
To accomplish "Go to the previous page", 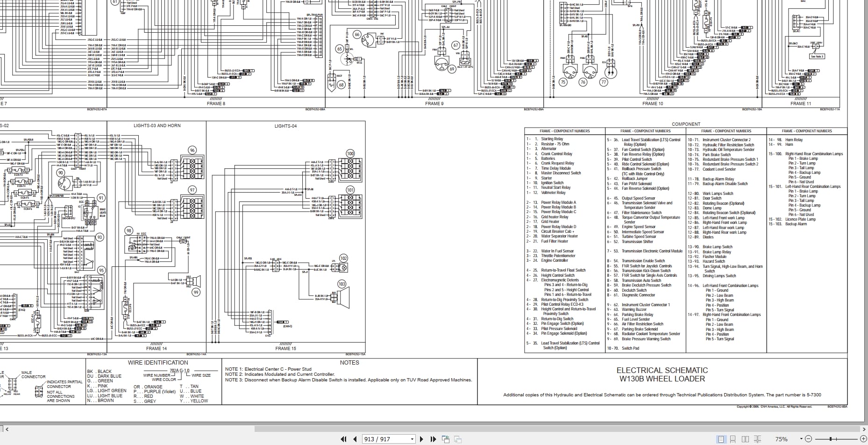I will pyautogui.click(x=355, y=439).
